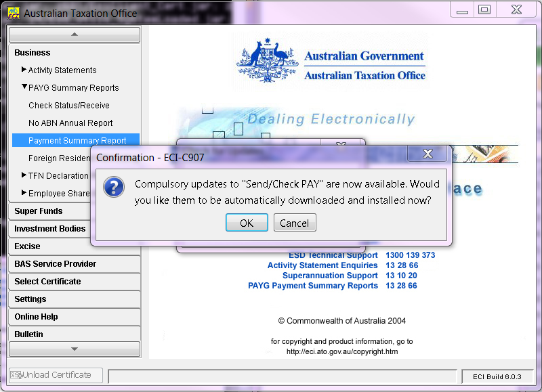Click the Unload Certificate icon
The height and width of the screenshot is (392, 542).
point(16,374)
